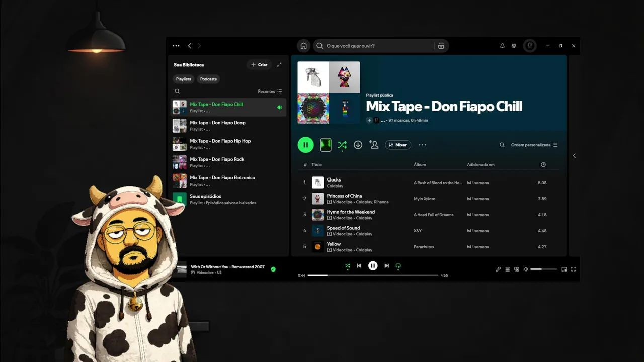Select the track Yellow
Screen dimensions: 644x362
tap(334, 244)
